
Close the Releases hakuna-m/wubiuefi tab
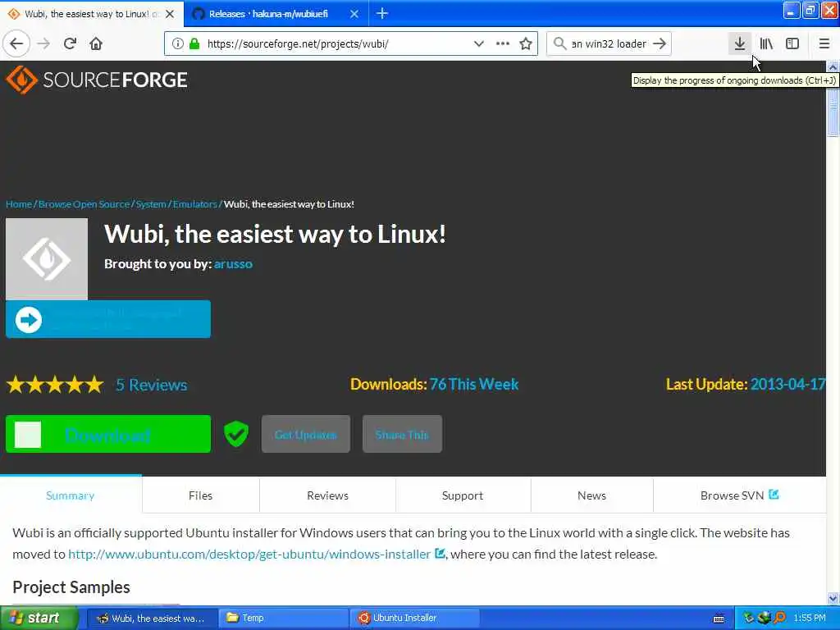tap(354, 14)
